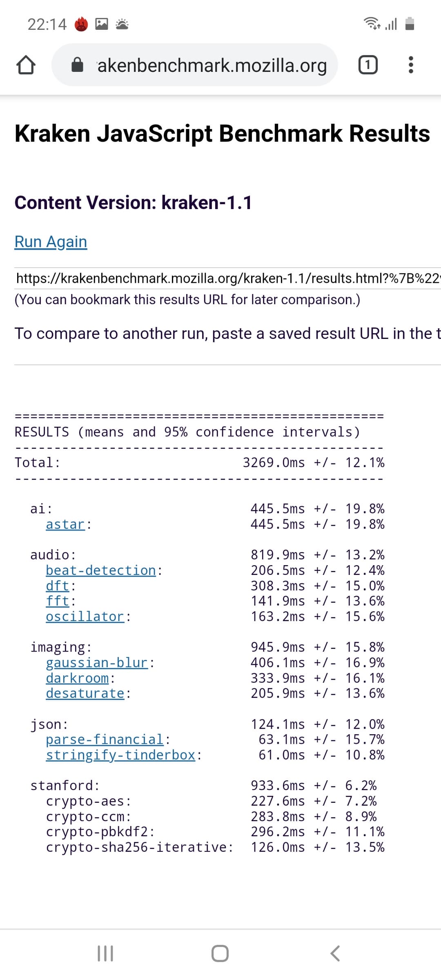Viewport: 441px width, 980px height.
Task: Tap the lock icon for site info
Action: pyautogui.click(x=77, y=65)
